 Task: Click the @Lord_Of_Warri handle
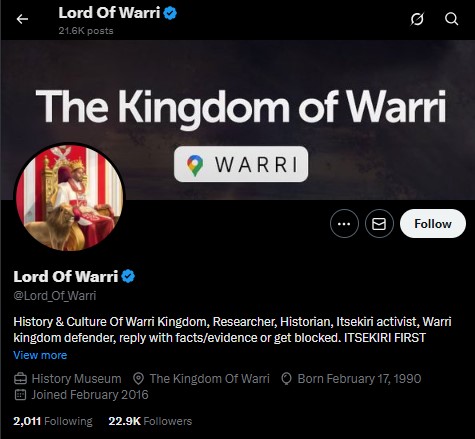(x=55, y=296)
